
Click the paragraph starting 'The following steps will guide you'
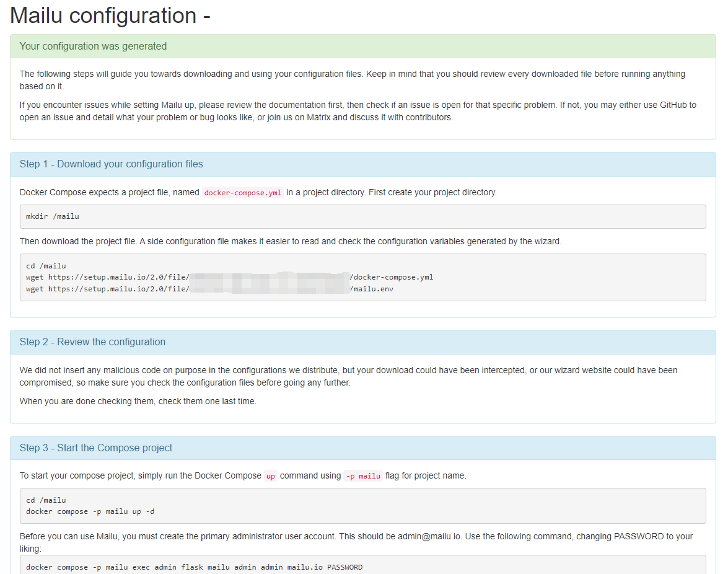tap(353, 80)
